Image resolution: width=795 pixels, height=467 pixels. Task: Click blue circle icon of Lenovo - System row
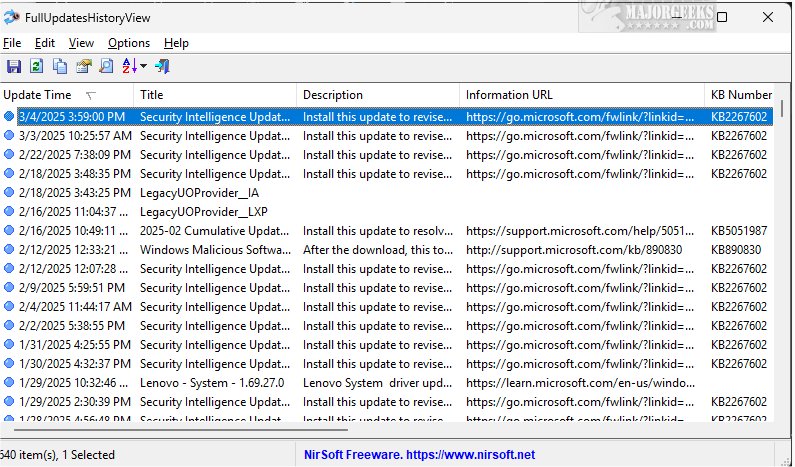(x=9, y=382)
